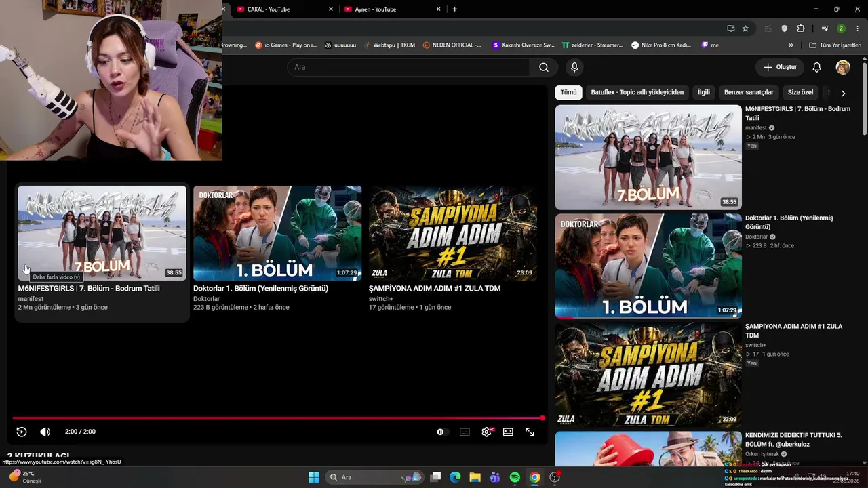The height and width of the screenshot is (488, 868).
Task: Start voice search with the microphone icon
Action: pos(574,67)
